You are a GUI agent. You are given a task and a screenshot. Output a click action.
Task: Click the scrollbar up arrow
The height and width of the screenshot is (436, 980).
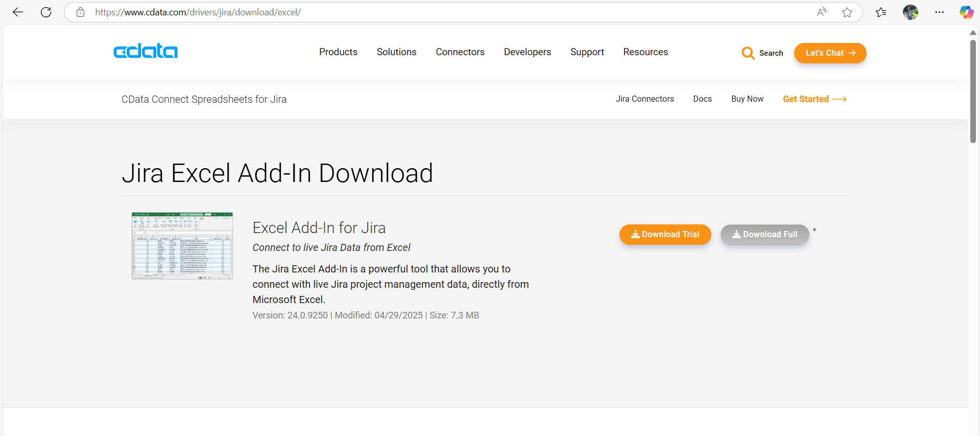point(973,33)
